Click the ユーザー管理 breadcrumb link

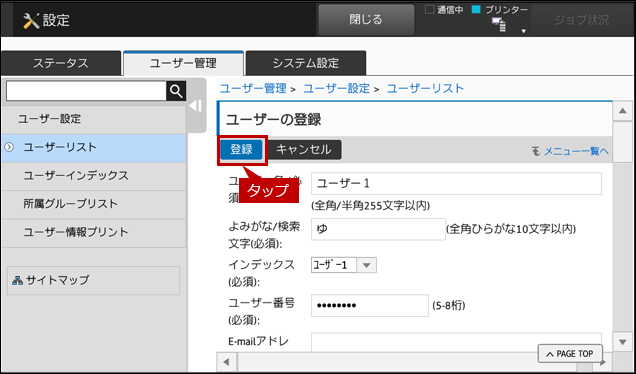tap(253, 88)
